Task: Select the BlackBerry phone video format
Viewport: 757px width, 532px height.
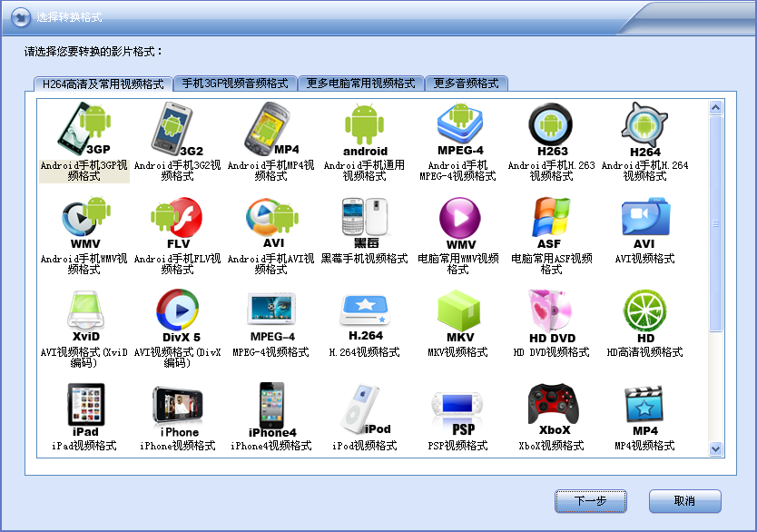Action: point(365,222)
